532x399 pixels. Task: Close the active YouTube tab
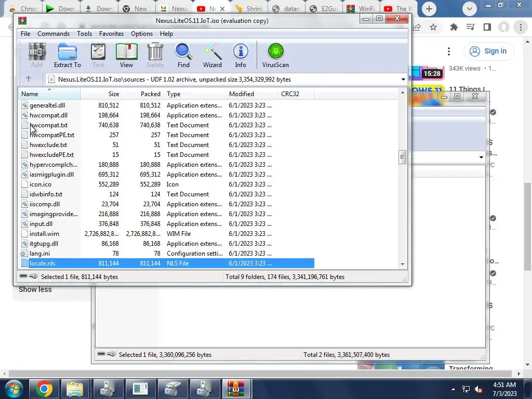point(222,9)
